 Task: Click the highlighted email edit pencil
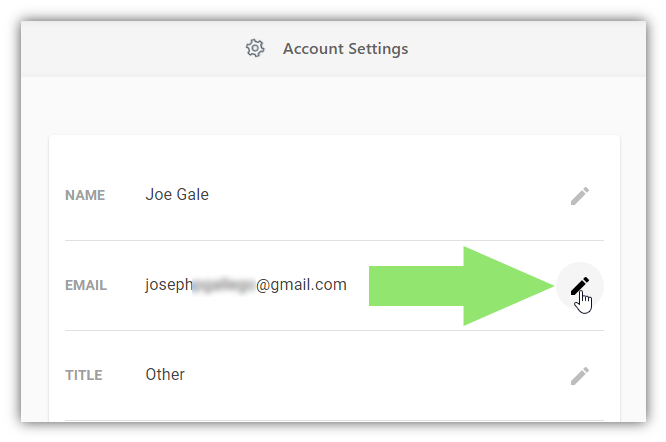click(580, 286)
